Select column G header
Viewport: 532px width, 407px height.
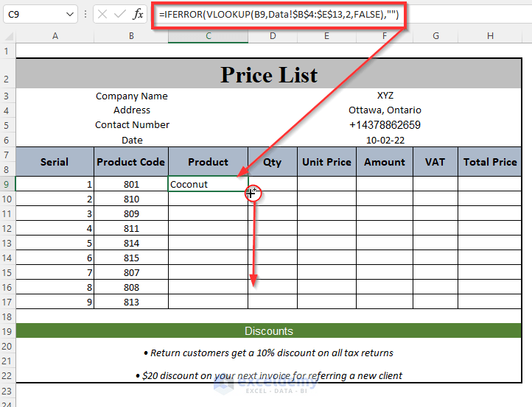[435, 36]
